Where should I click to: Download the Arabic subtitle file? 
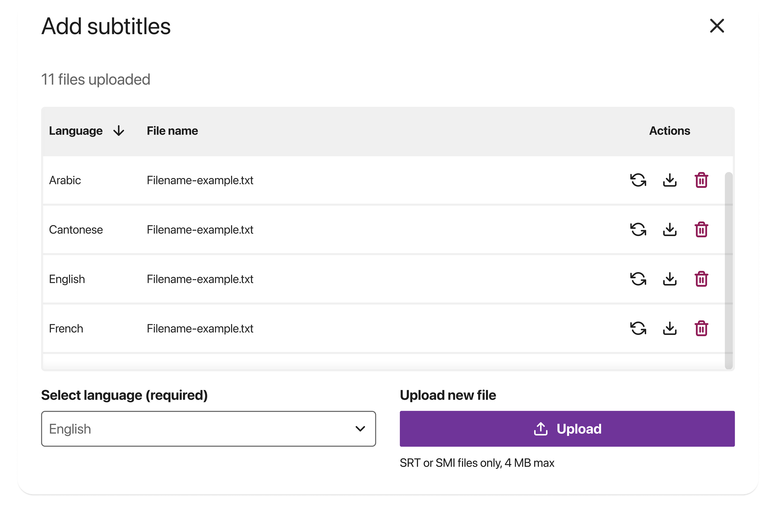[670, 180]
